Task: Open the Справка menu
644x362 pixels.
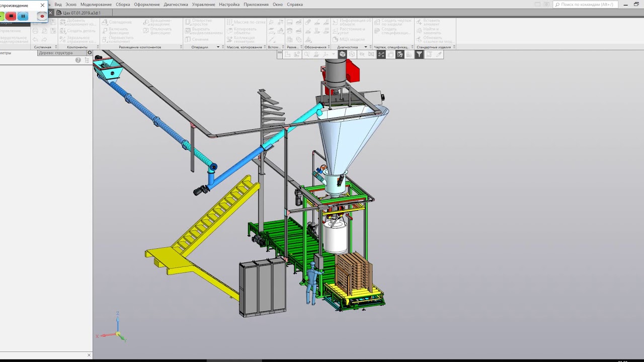Action: 295,5
